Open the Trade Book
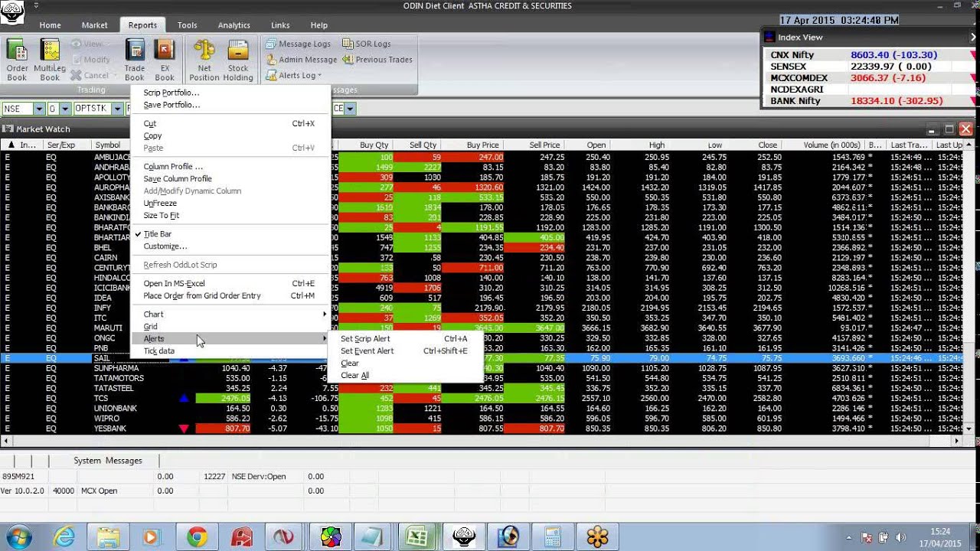The height and width of the screenshot is (551, 980). [135, 60]
